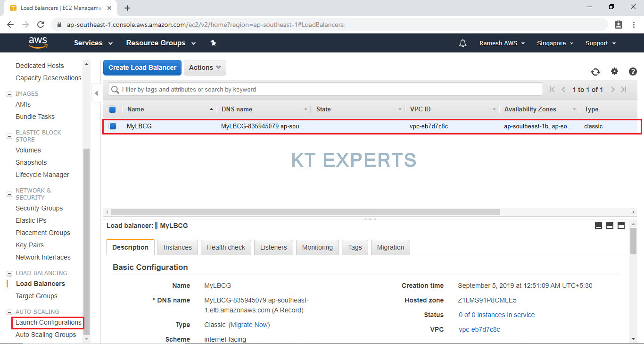The height and width of the screenshot is (344, 644).
Task: Go to last page of results
Action: coord(624,89)
